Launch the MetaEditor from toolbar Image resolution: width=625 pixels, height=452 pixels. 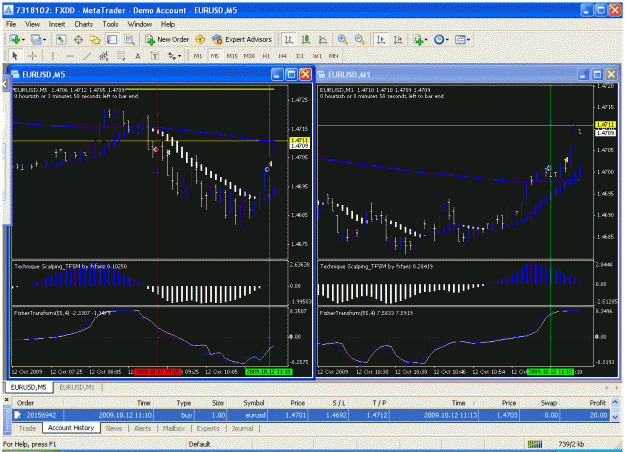[x=200, y=39]
